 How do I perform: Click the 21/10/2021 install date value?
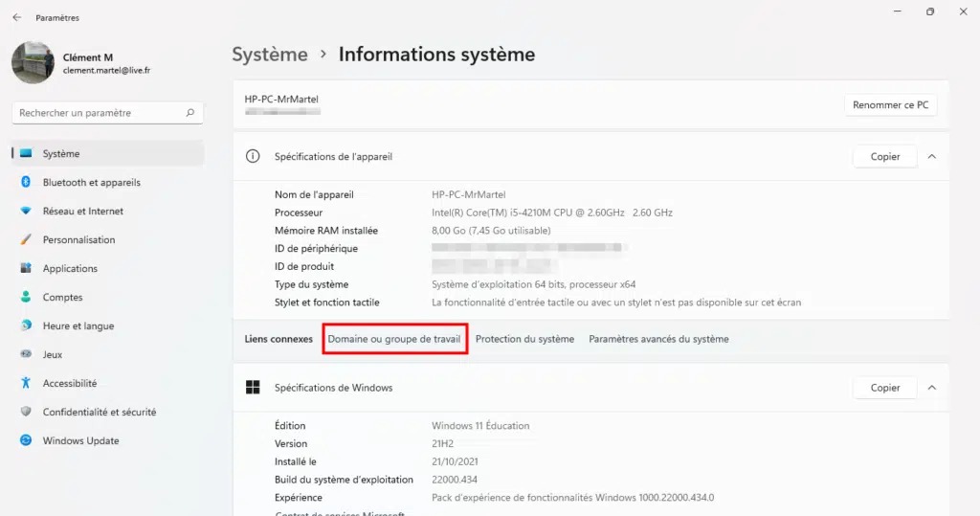point(455,461)
